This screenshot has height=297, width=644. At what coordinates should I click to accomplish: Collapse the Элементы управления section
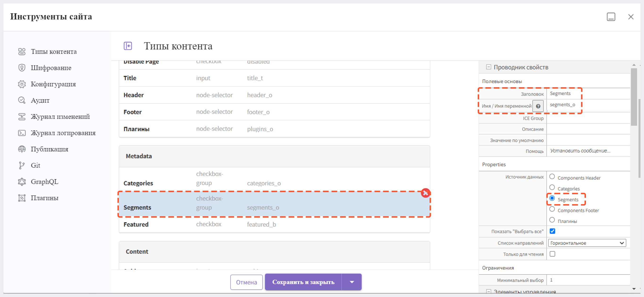tap(488, 291)
